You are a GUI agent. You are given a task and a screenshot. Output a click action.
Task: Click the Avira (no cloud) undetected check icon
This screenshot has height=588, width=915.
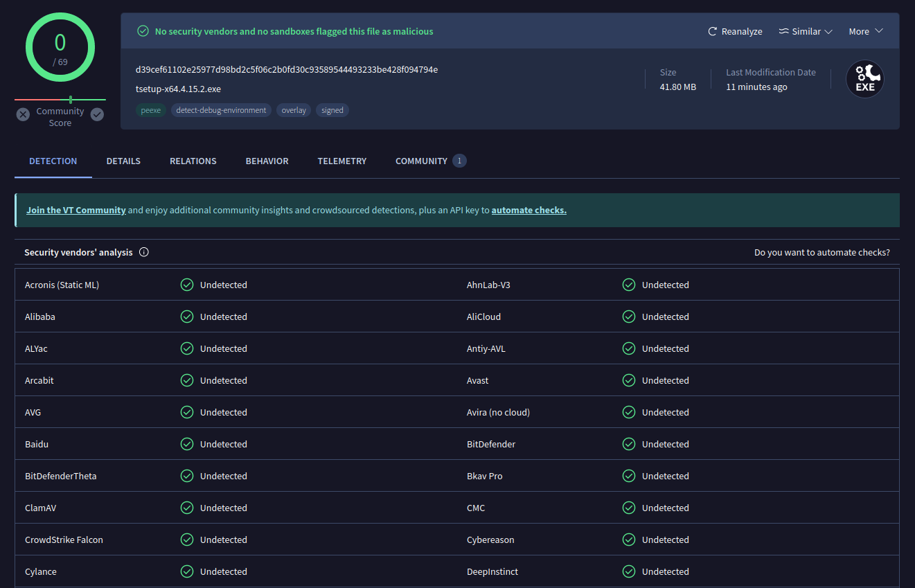(629, 412)
